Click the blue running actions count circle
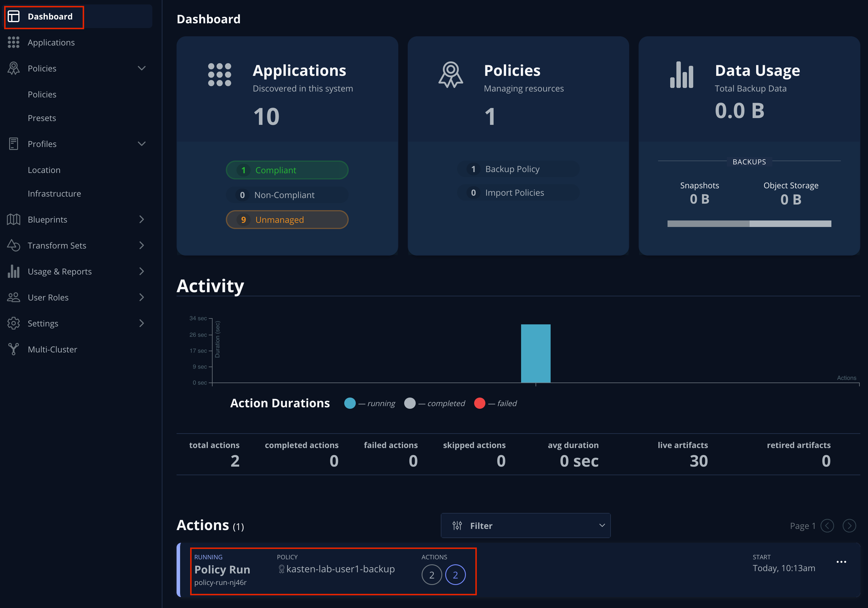The image size is (868, 608). [x=456, y=575]
